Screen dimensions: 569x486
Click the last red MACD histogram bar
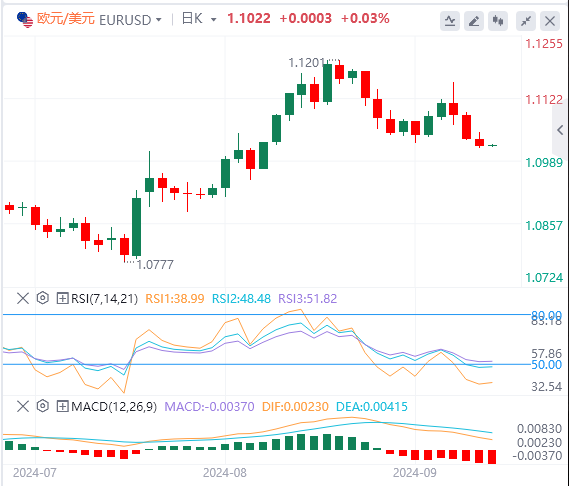click(x=492, y=457)
